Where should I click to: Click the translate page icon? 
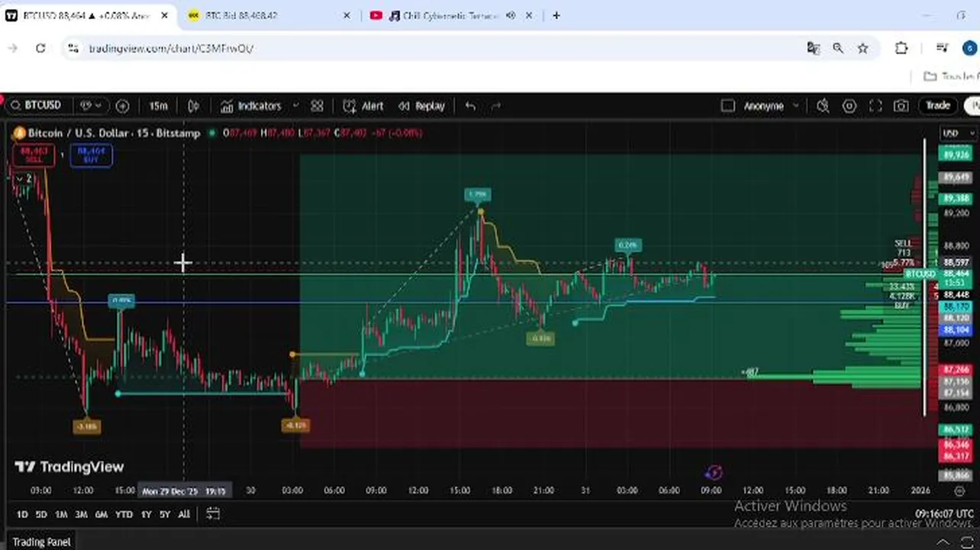click(x=813, y=48)
